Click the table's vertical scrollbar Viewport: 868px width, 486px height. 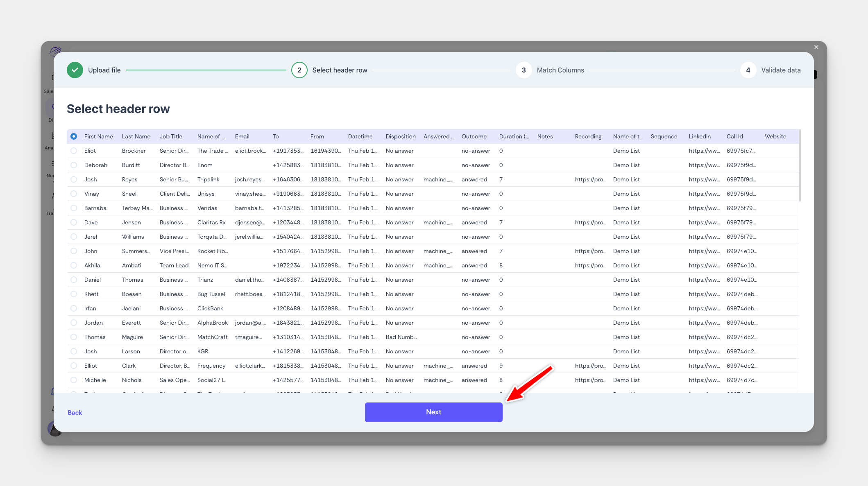800,165
